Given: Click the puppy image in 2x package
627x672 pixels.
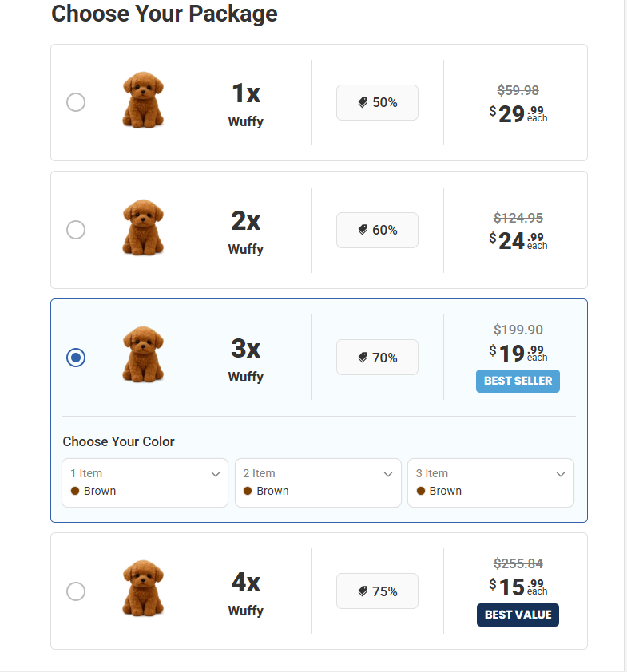Looking at the screenshot, I should click(x=143, y=228).
